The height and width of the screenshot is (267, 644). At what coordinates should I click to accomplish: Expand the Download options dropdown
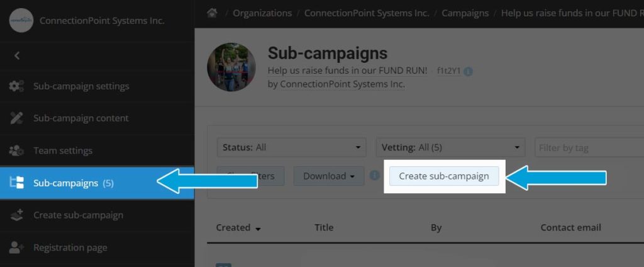pos(329,176)
